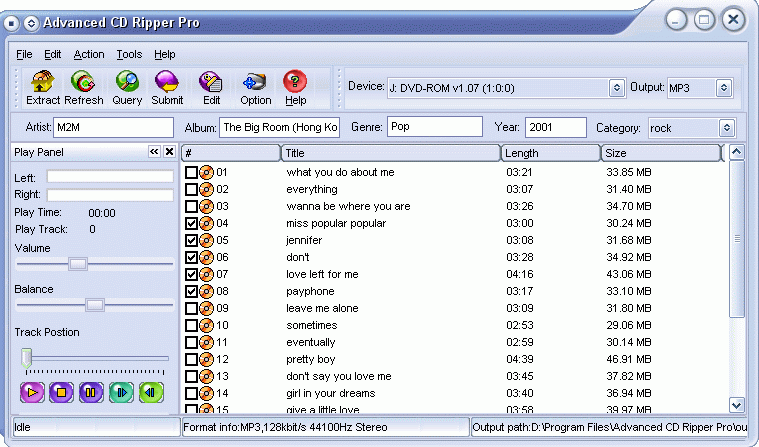This screenshot has height=447, width=759.
Task: Uncheck track 08 payphone checkbox
Action: pyautogui.click(x=191, y=291)
